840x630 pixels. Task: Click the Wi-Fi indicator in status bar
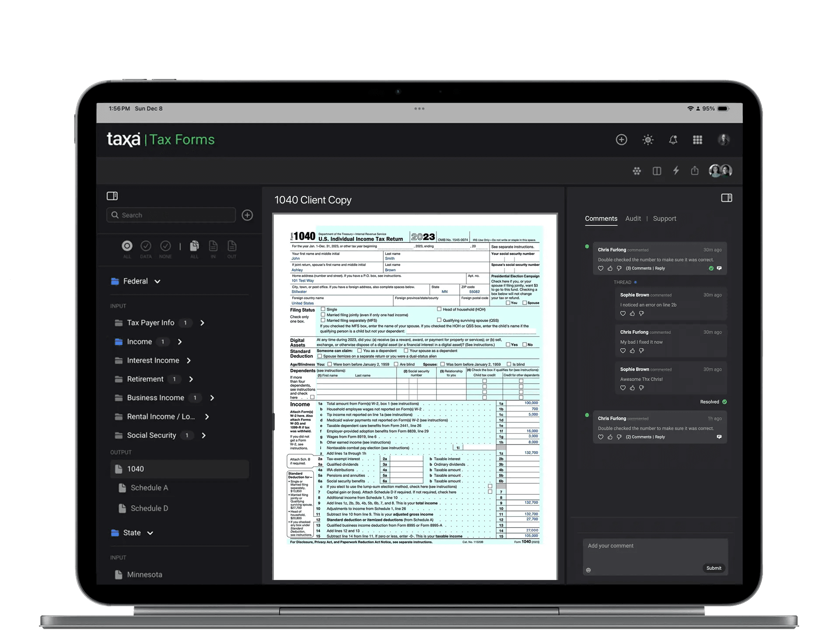tap(690, 108)
